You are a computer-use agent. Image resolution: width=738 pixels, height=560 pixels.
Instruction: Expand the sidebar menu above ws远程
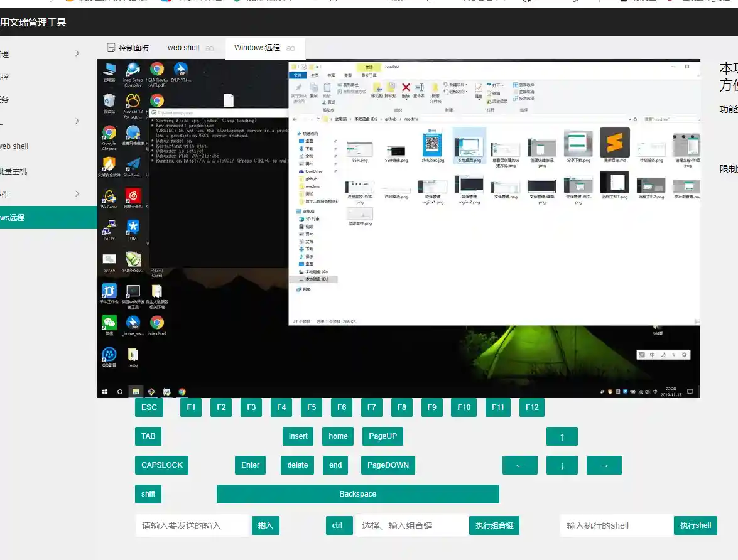click(x=77, y=194)
